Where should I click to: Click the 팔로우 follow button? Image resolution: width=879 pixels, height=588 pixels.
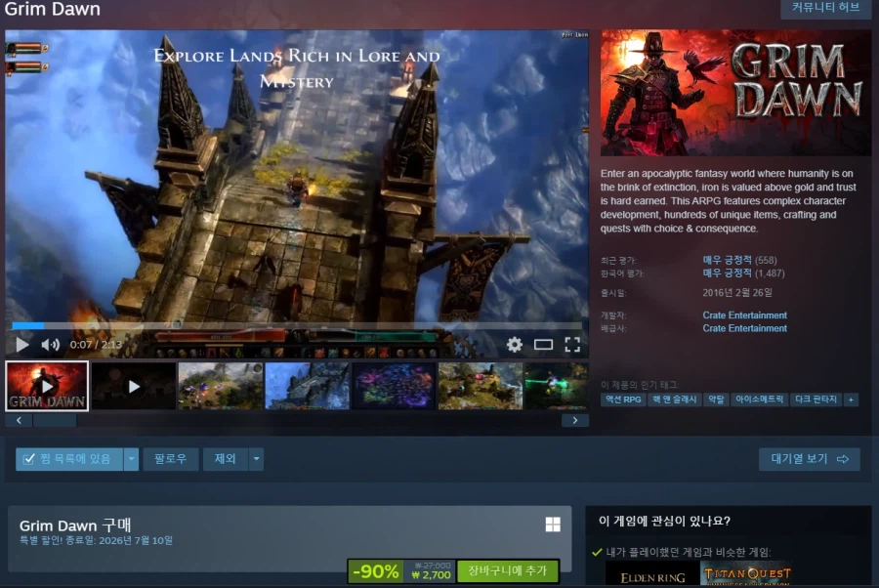tap(170, 459)
